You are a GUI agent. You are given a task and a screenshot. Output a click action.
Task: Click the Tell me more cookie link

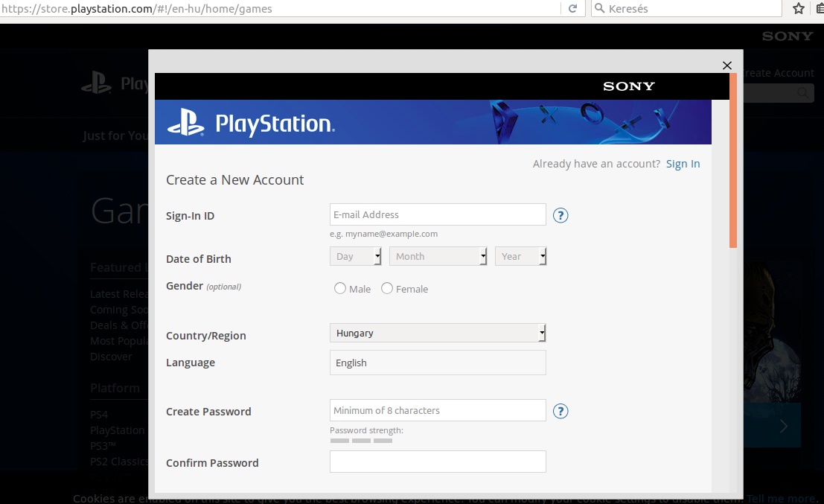(782, 498)
